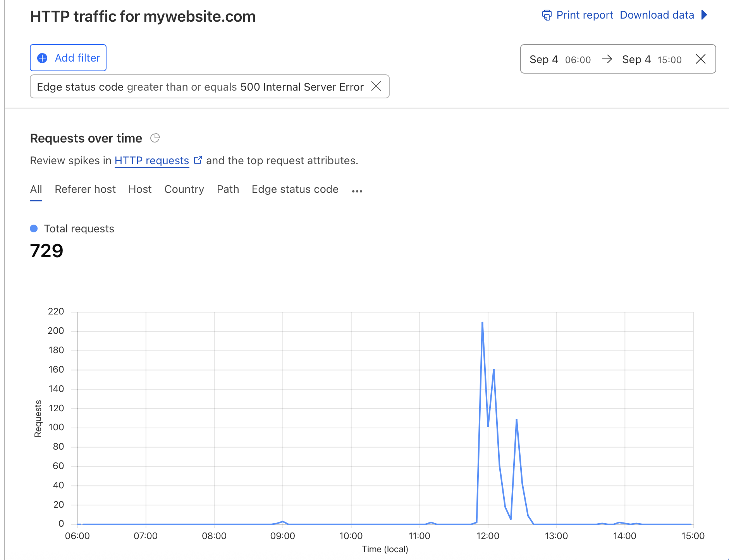Screen dimensions: 729x560
Task: Click the external link icon after HTTP requests
Action: 198,160
